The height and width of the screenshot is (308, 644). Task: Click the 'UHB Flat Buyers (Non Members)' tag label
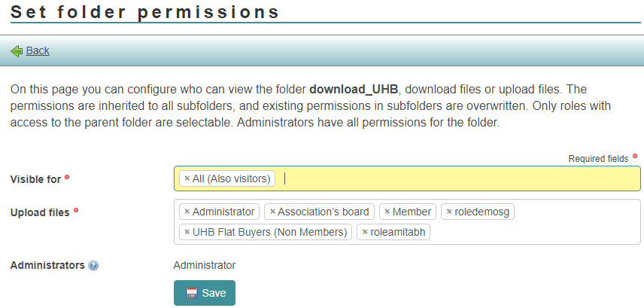point(270,232)
